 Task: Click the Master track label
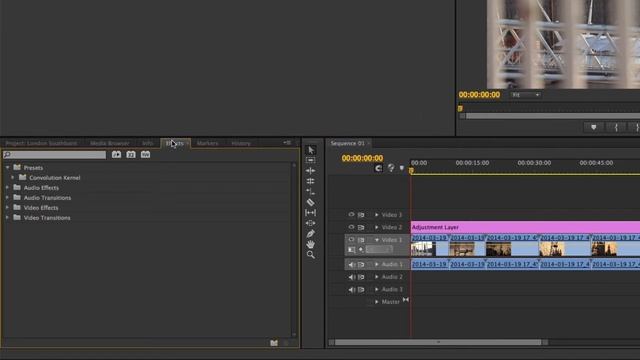390,302
